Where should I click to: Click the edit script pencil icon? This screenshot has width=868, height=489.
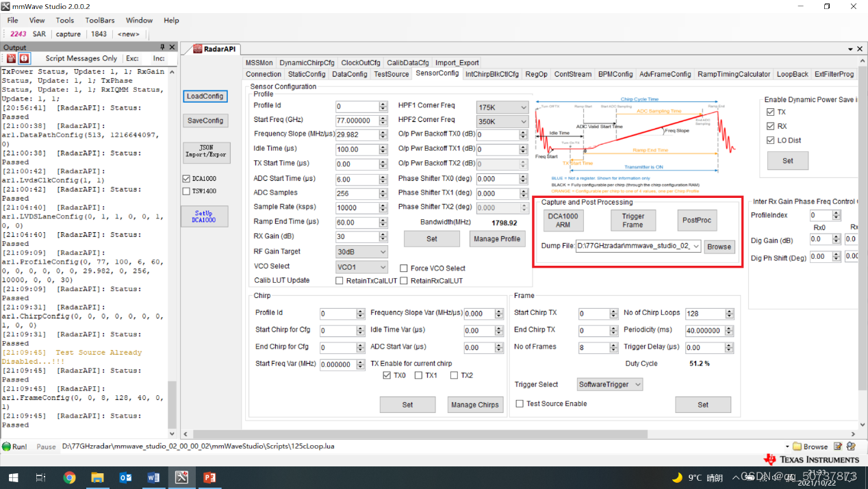pyautogui.click(x=838, y=447)
